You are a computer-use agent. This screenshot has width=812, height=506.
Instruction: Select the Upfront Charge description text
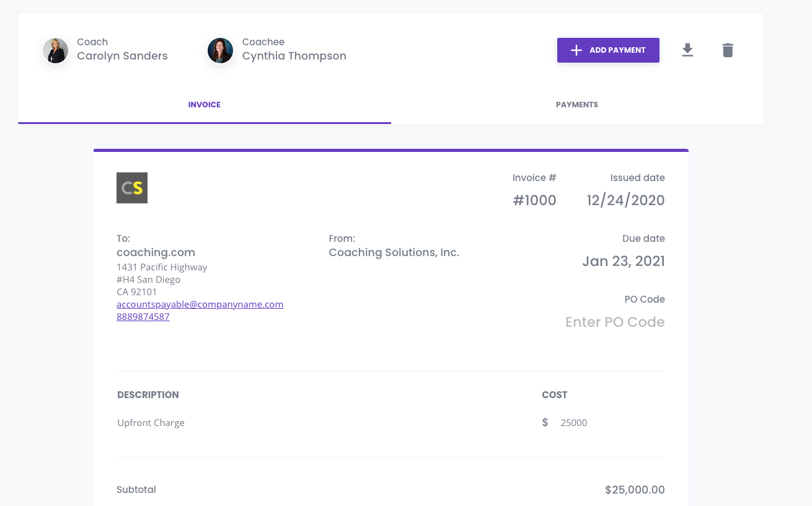[x=151, y=423]
